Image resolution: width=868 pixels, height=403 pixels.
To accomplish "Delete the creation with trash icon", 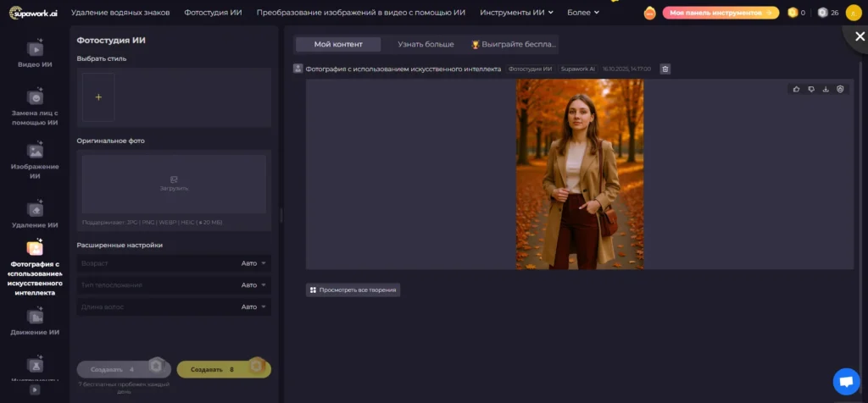I will (x=665, y=69).
